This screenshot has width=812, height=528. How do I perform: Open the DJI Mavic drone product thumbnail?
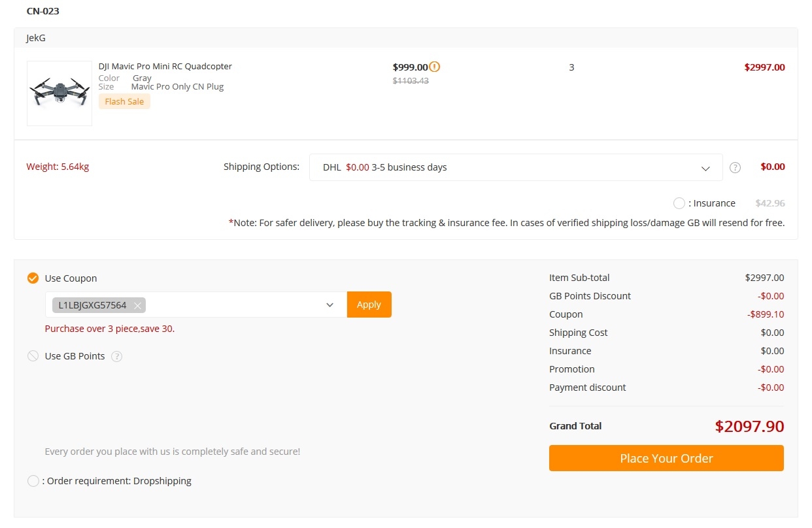click(x=59, y=93)
